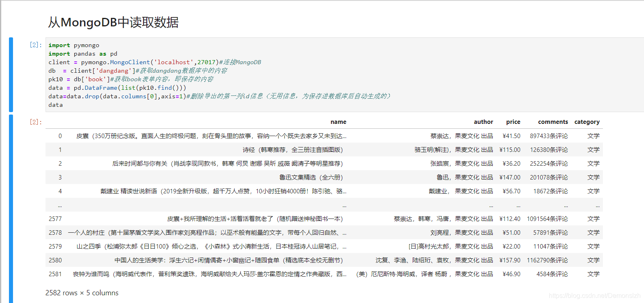
Task: Click author 张皓宸 cell
Action: [x=462, y=164]
